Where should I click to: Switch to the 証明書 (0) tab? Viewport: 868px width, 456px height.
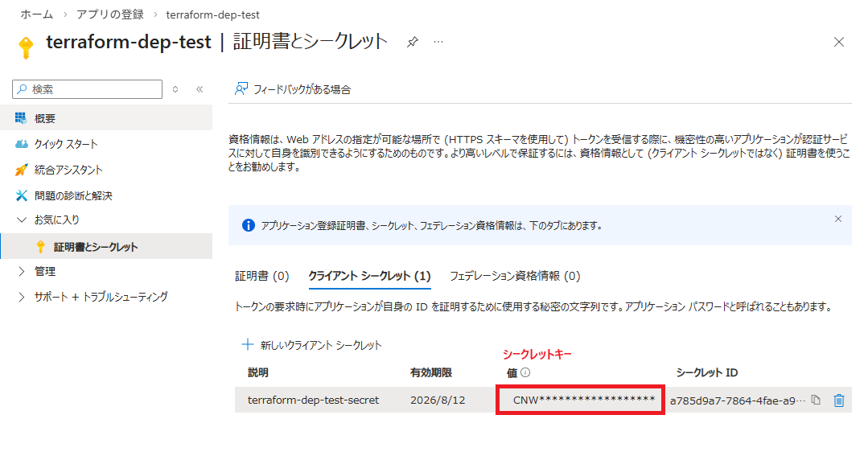[x=261, y=276]
